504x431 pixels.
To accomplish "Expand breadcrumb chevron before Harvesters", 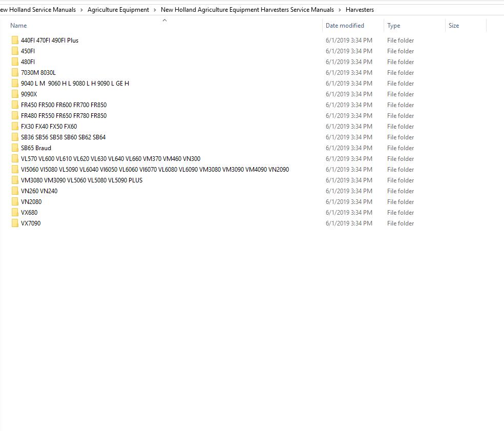I will [340, 10].
